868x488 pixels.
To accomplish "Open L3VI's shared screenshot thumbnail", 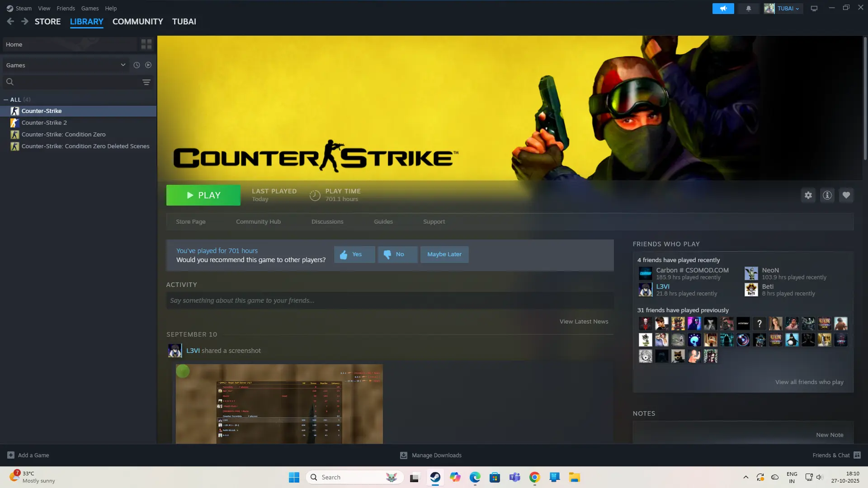I will [279, 404].
